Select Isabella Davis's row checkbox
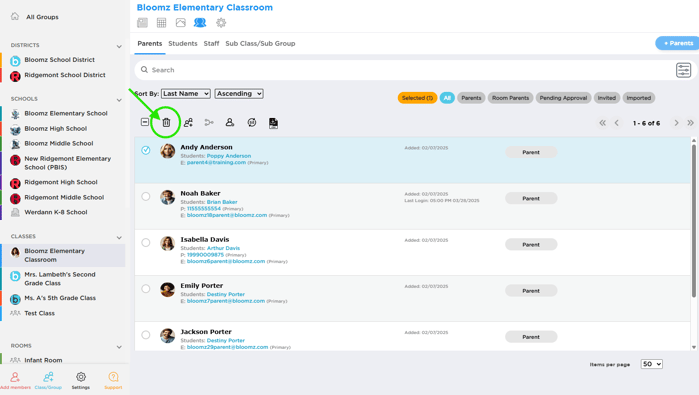 (x=146, y=243)
